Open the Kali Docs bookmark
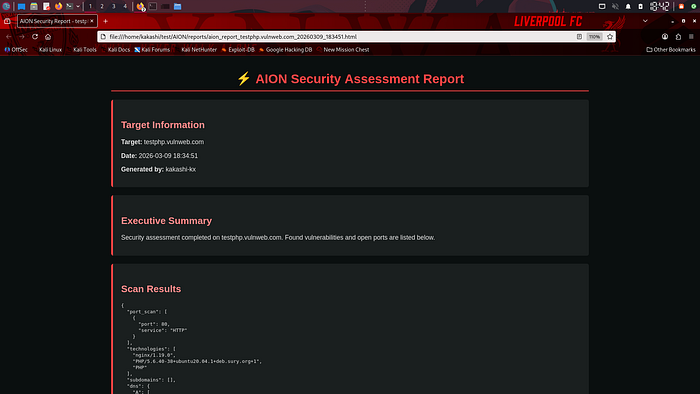 point(116,50)
